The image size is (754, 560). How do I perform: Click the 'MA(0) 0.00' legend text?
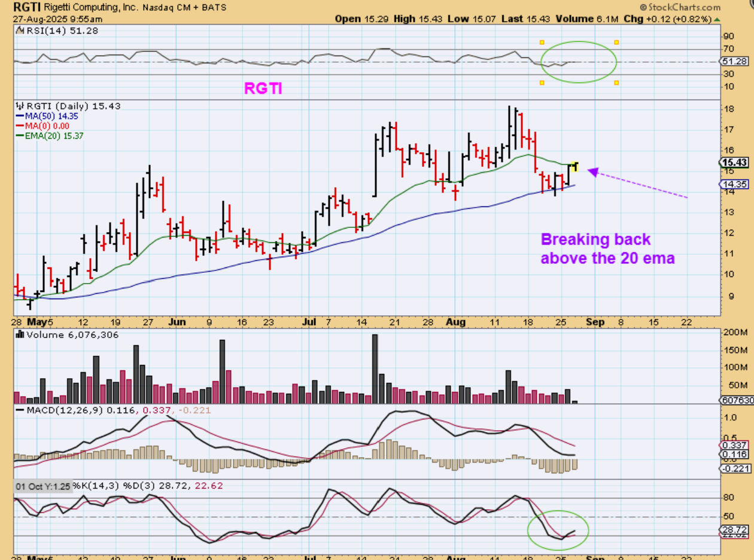[x=47, y=126]
